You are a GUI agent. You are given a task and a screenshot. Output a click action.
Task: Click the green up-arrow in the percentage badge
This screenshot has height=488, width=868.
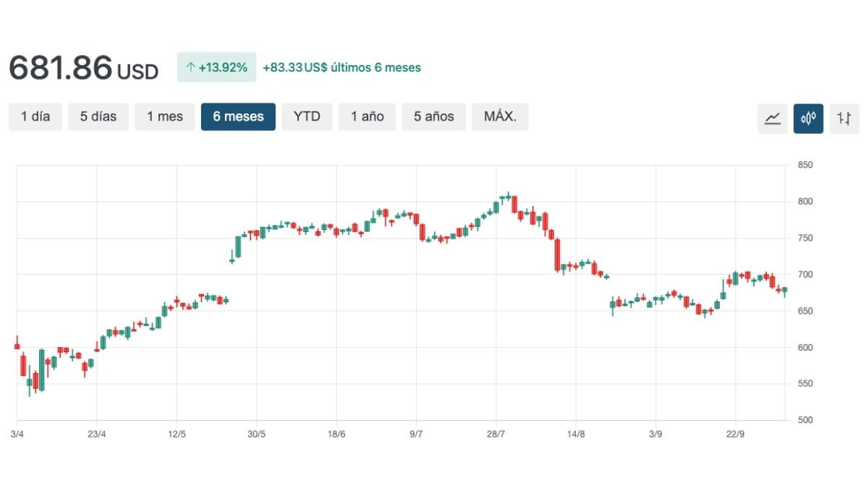point(191,68)
